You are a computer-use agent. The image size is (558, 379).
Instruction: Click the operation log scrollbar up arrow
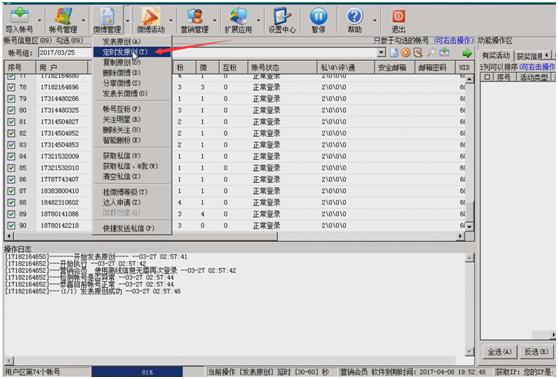tap(469, 258)
